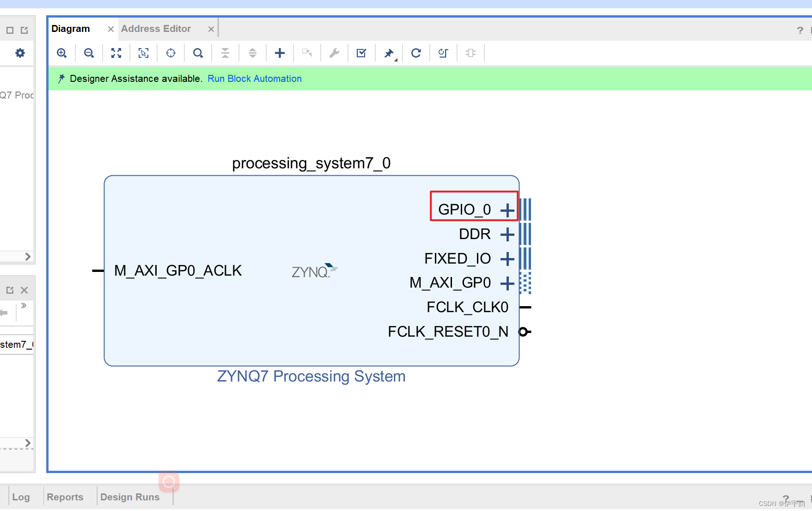Select the FCLK_RESET0_N output pin
This screenshot has width=812, height=511.
[x=448, y=332]
